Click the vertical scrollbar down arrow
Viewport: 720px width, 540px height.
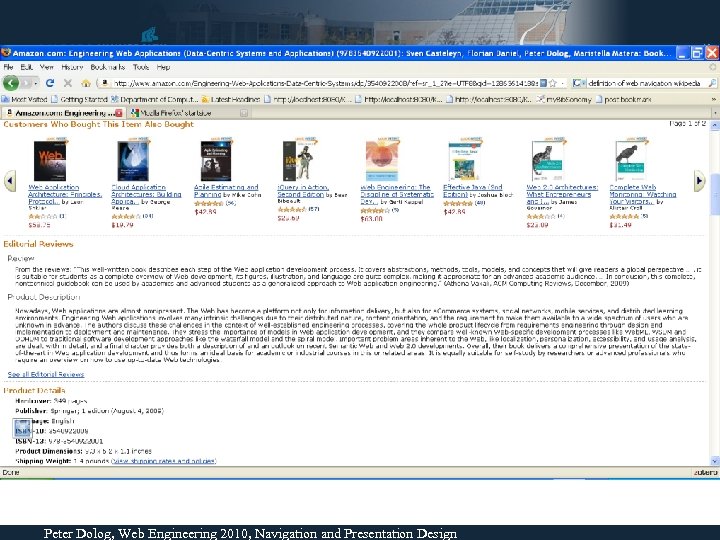[715, 461]
